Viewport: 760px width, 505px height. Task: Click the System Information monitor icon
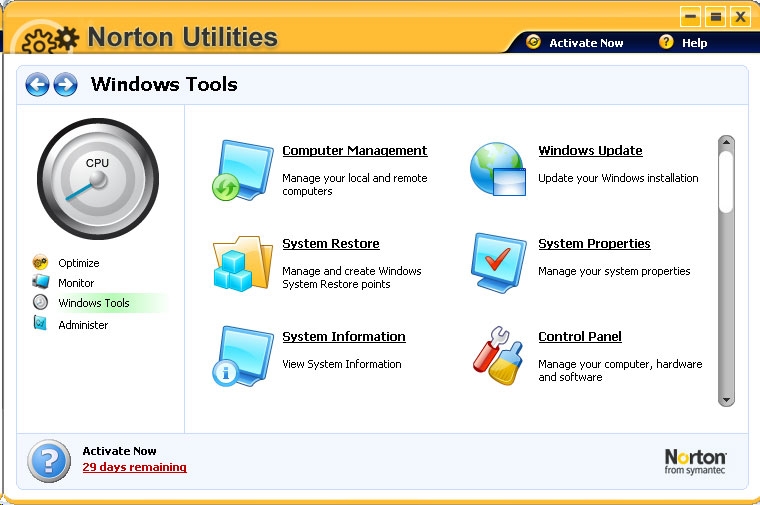(x=243, y=356)
